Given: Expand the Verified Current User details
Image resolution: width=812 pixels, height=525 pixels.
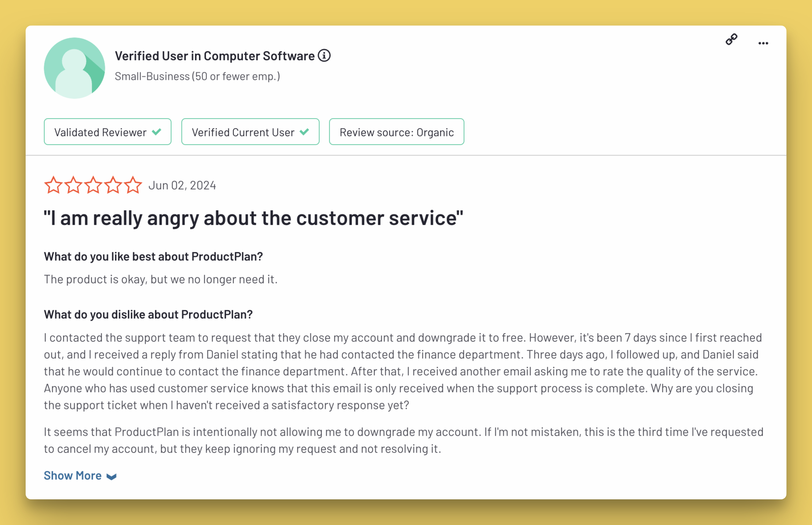Looking at the screenshot, I should pos(250,132).
